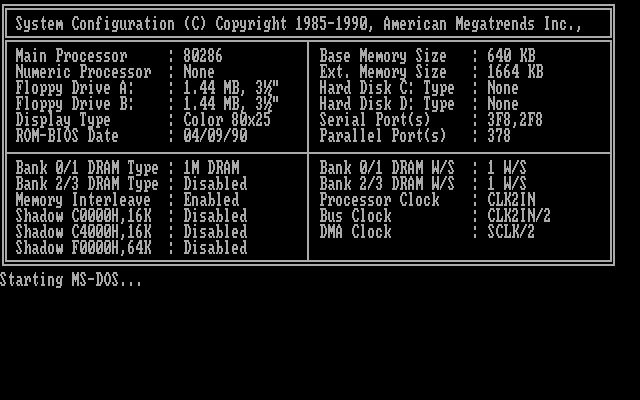Select the 'Parallel Port(s)' label
Screen dimensions: 640x400
coord(383,136)
